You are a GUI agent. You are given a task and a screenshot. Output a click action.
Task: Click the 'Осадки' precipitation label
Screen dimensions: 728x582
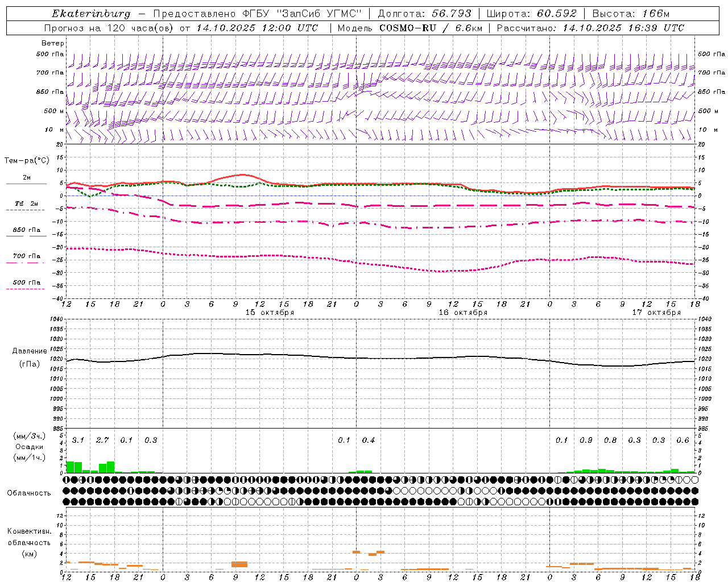click(30, 447)
